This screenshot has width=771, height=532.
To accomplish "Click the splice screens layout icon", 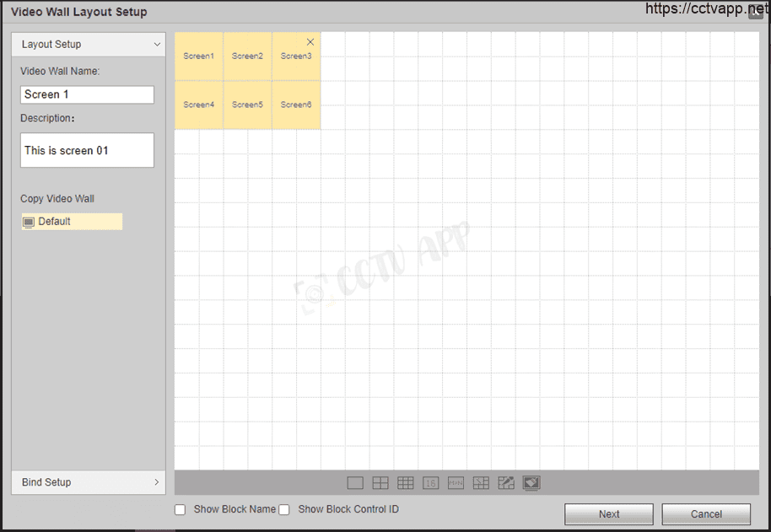I will pyautogui.click(x=481, y=483).
